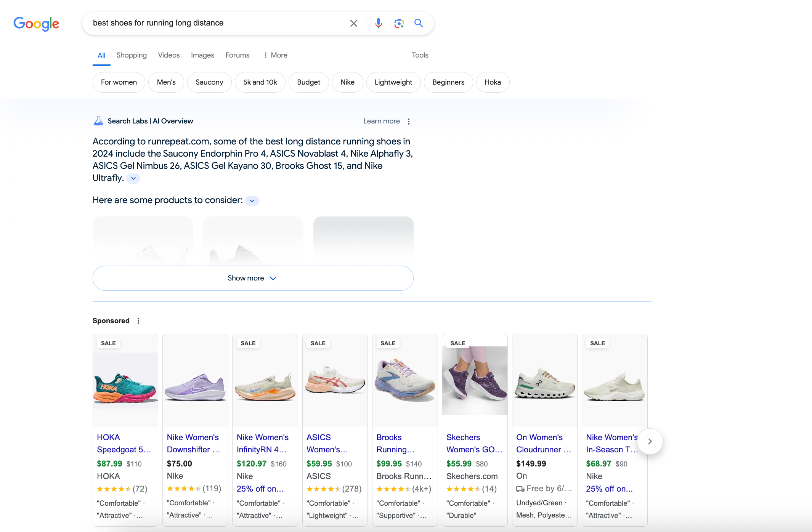Open Google Lens image search icon
Screen dimensions: 812x532
point(399,23)
